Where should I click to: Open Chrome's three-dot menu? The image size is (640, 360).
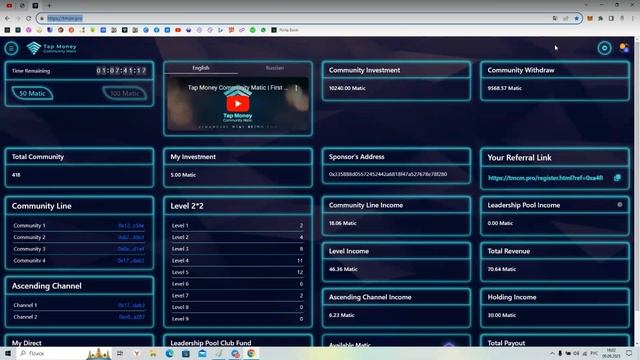[633, 18]
